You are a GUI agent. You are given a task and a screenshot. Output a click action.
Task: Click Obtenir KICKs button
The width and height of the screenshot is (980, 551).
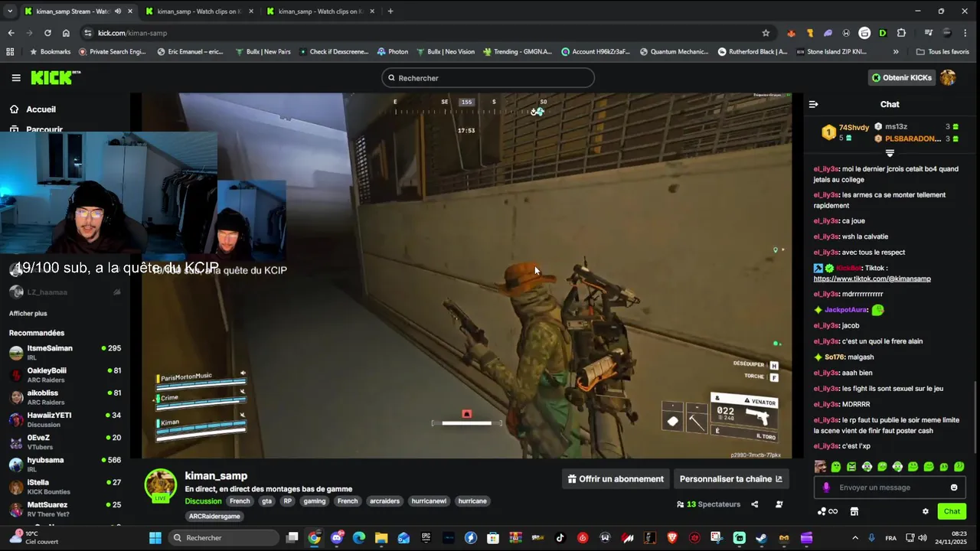tap(902, 77)
